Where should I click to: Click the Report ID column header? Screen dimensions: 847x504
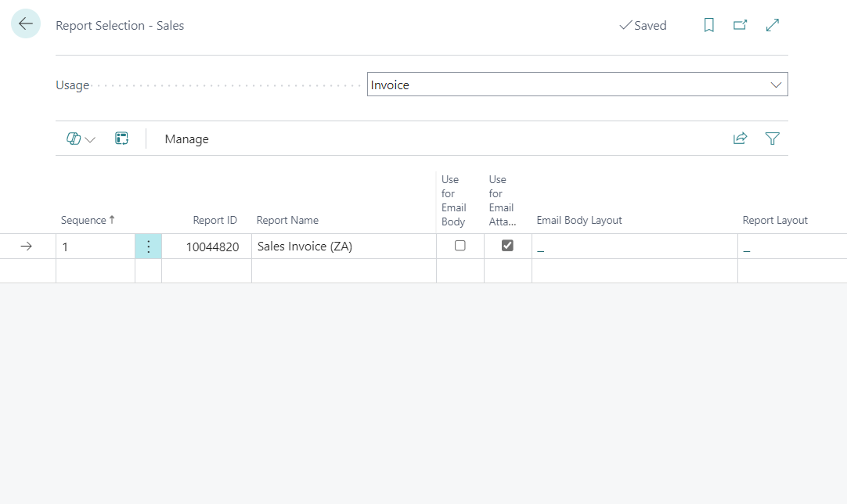click(x=214, y=221)
